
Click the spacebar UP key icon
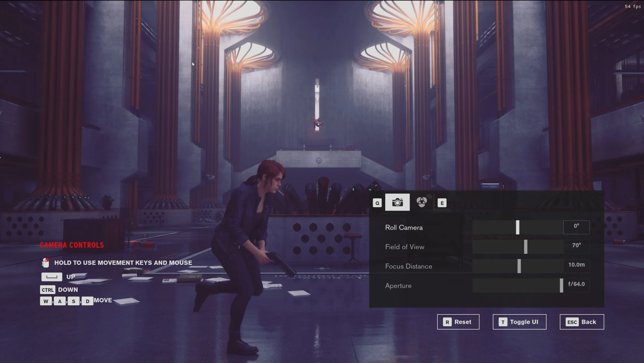point(52,277)
